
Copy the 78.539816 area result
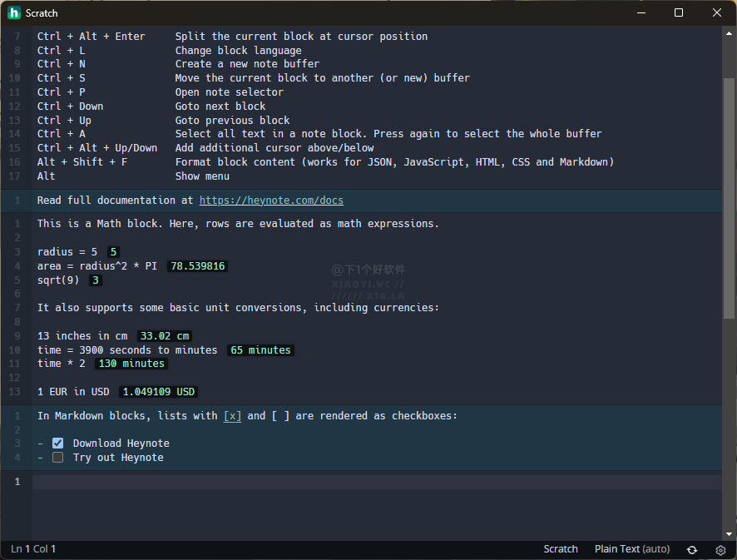[197, 266]
